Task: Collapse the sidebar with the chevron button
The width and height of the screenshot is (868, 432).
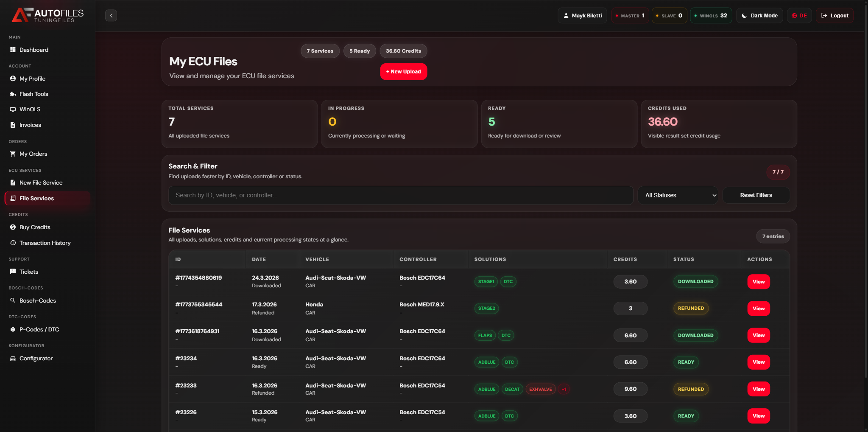Action: (x=111, y=16)
